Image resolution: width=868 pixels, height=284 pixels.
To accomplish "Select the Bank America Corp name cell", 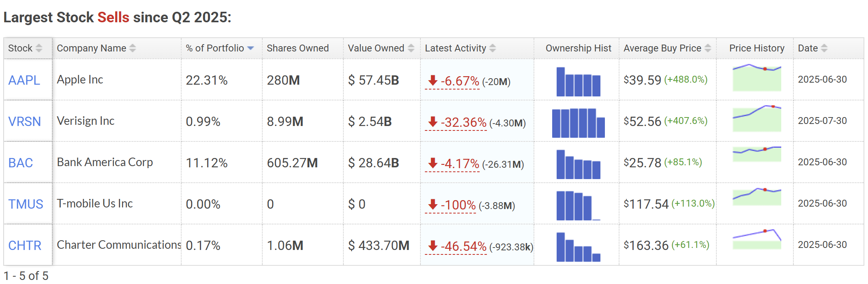I will 117,162.
